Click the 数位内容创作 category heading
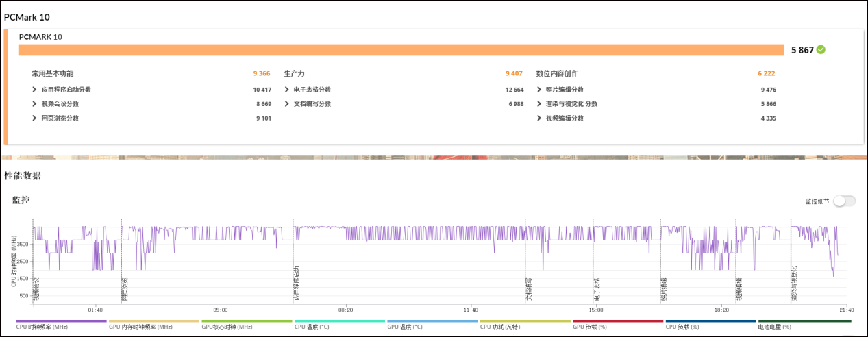The width and height of the screenshot is (868, 337). tap(562, 73)
